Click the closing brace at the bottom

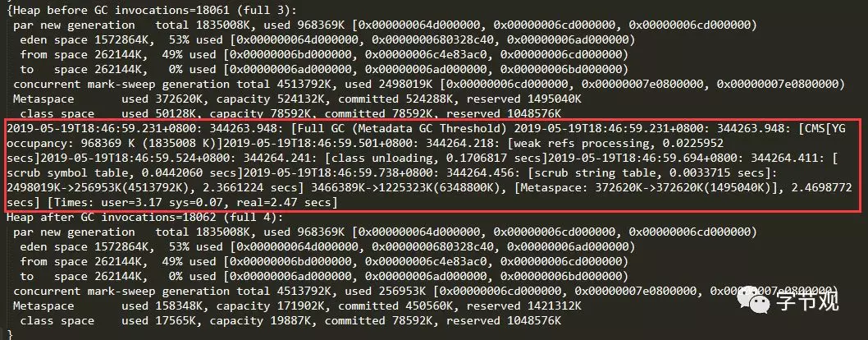tap(9, 334)
